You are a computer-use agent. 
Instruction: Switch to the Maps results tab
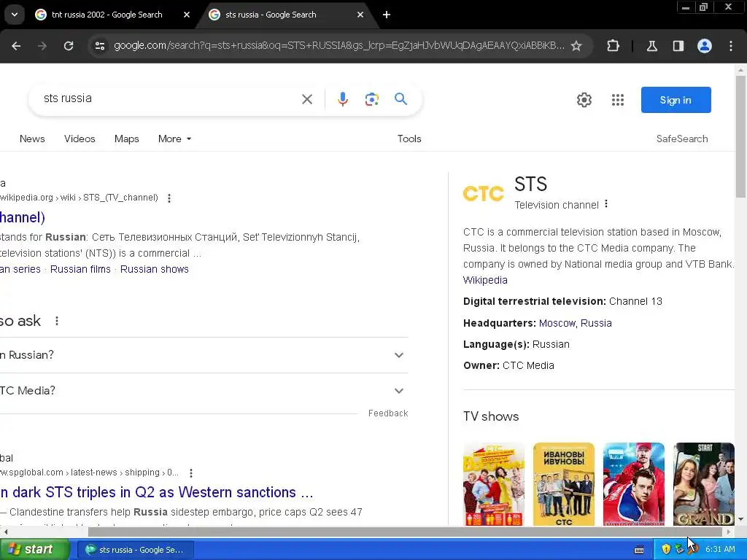(127, 139)
